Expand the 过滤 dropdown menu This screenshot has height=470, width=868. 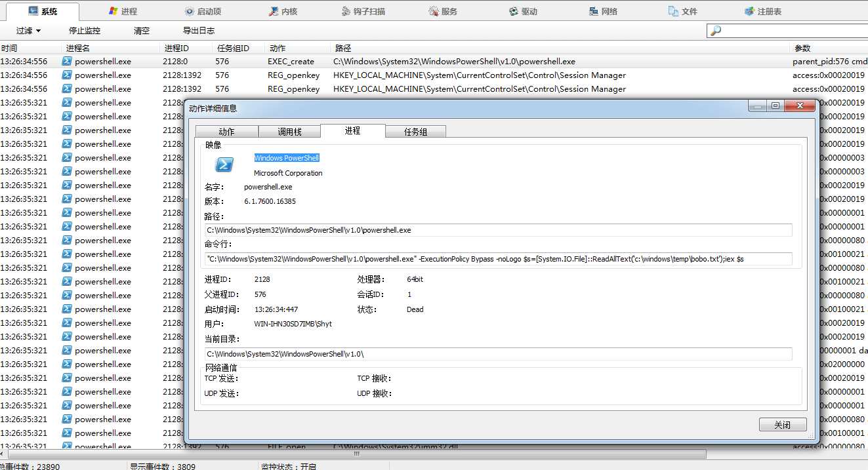(28, 31)
